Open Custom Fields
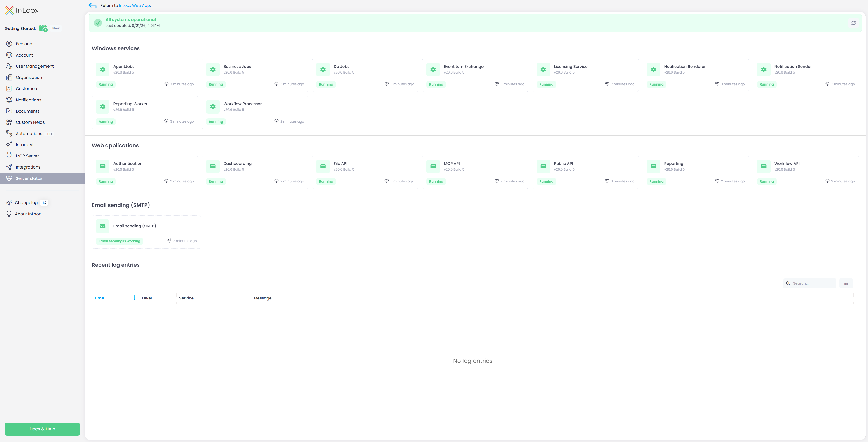This screenshot has height=442, width=868. pyautogui.click(x=42, y=122)
